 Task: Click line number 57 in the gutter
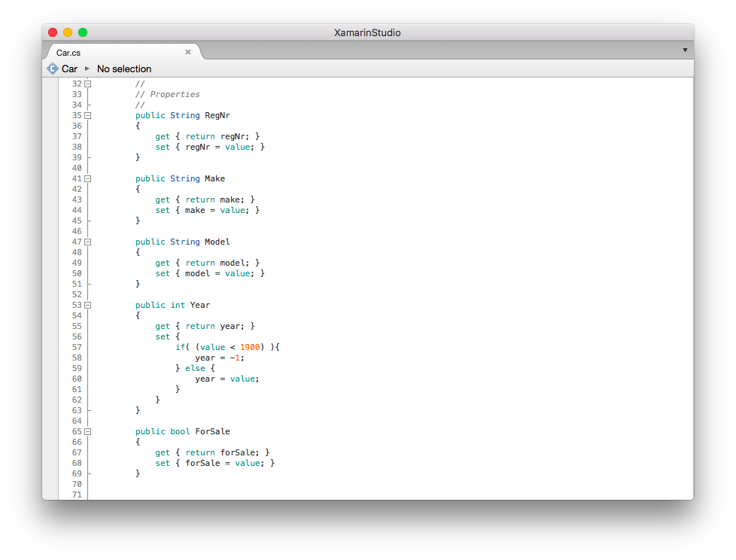(77, 347)
